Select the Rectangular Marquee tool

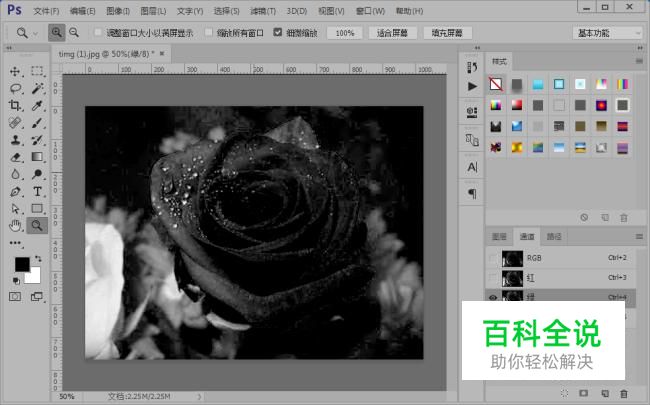point(37,71)
